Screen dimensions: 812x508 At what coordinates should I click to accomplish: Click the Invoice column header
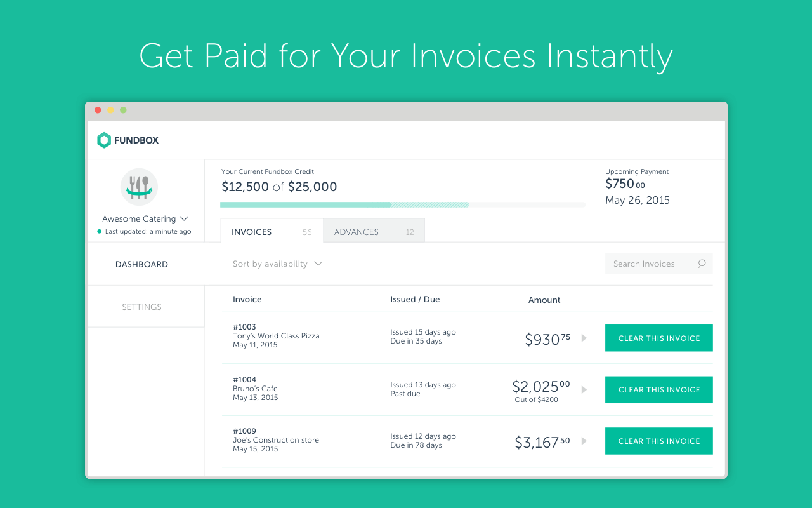[247, 299]
